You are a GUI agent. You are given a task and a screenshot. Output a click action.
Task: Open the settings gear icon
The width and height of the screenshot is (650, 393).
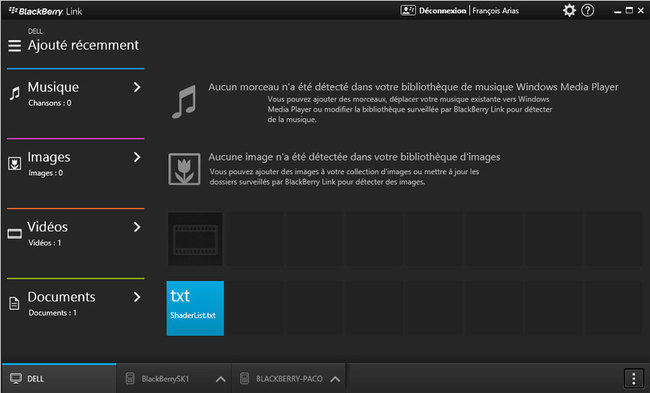tap(569, 10)
